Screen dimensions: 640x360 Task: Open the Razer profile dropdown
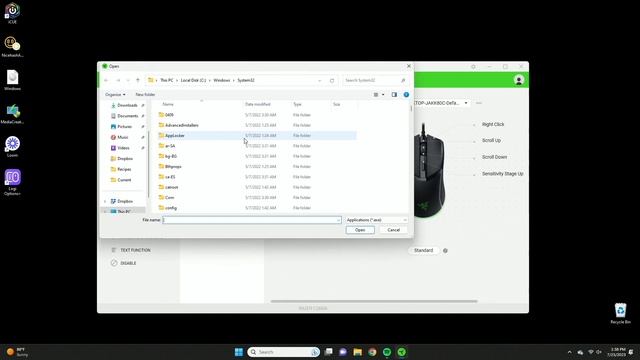click(466, 103)
